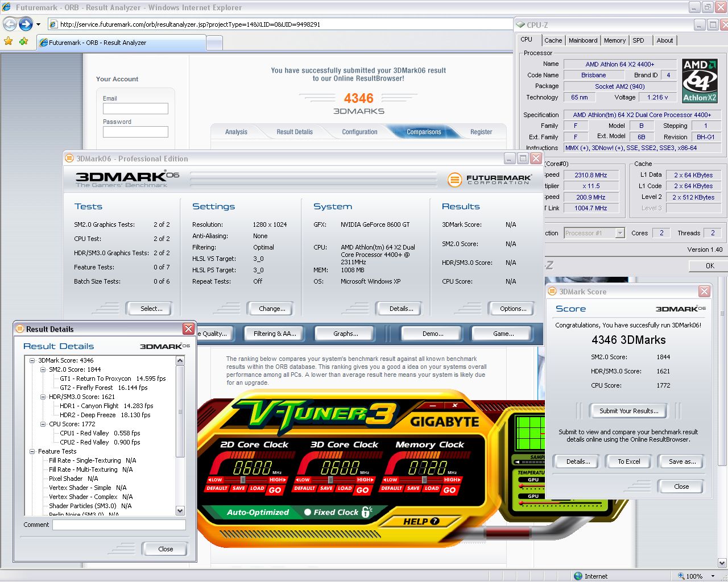Close the Result Details window

tap(189, 329)
